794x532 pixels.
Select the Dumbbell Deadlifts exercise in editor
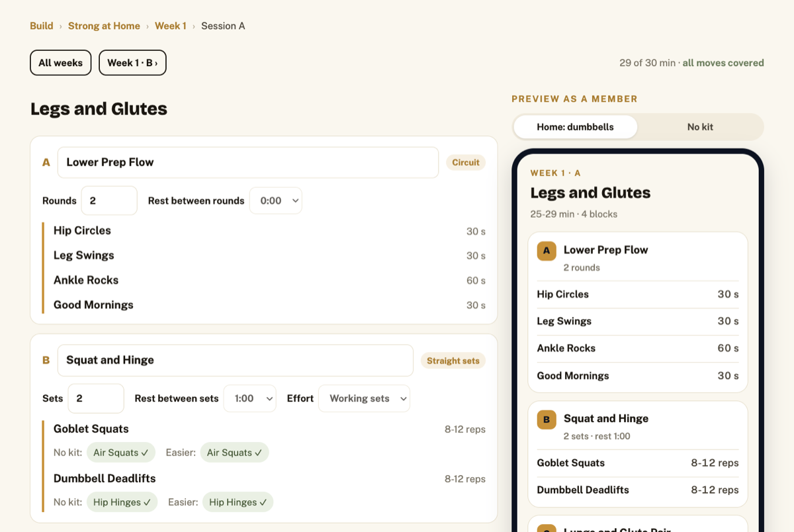coord(105,478)
